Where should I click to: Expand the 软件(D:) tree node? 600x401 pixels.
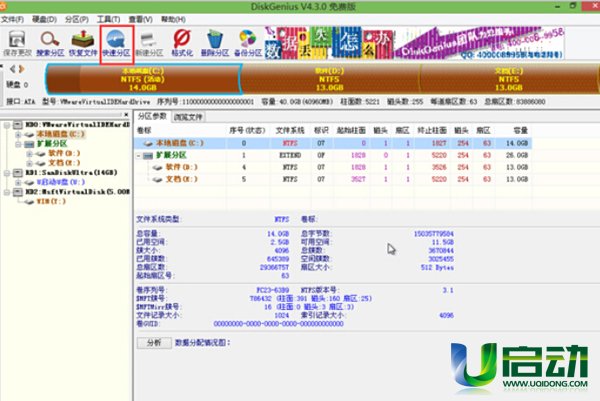[29, 154]
